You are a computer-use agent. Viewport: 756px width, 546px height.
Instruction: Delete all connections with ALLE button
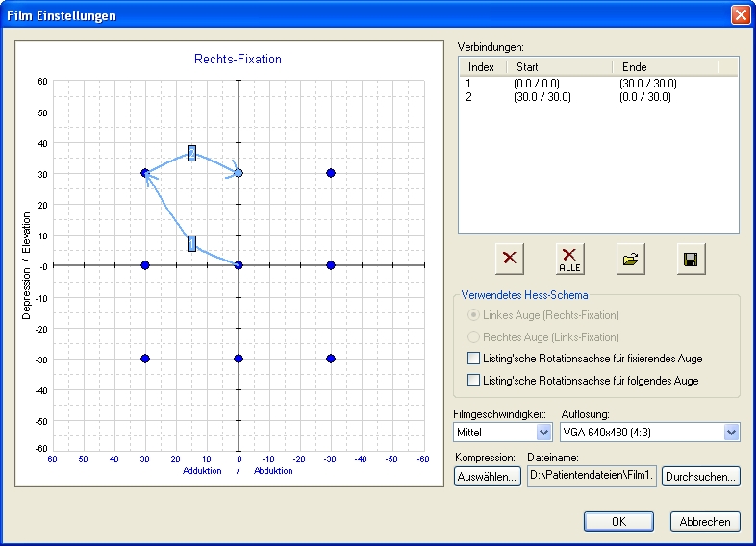tap(570, 259)
